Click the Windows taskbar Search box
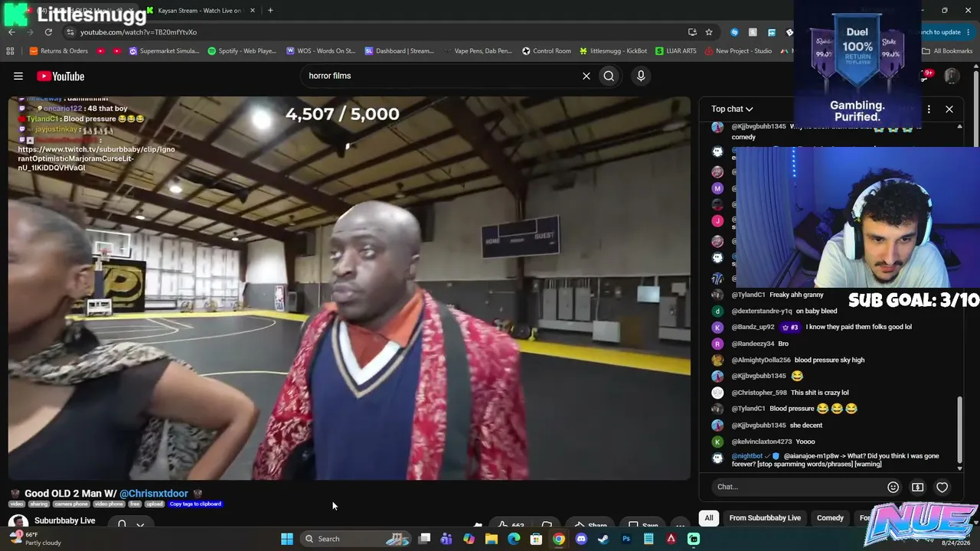The width and height of the screenshot is (980, 551). (x=356, y=539)
